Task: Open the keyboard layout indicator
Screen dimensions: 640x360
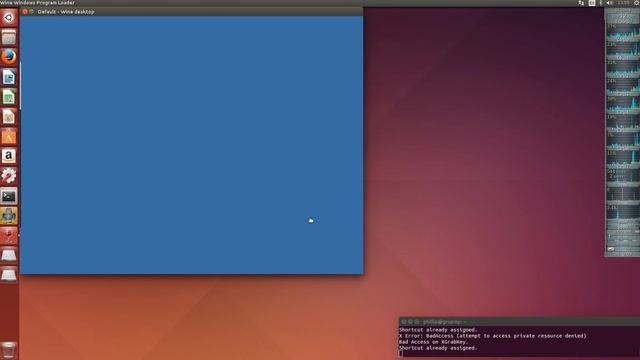Action: [592, 3]
